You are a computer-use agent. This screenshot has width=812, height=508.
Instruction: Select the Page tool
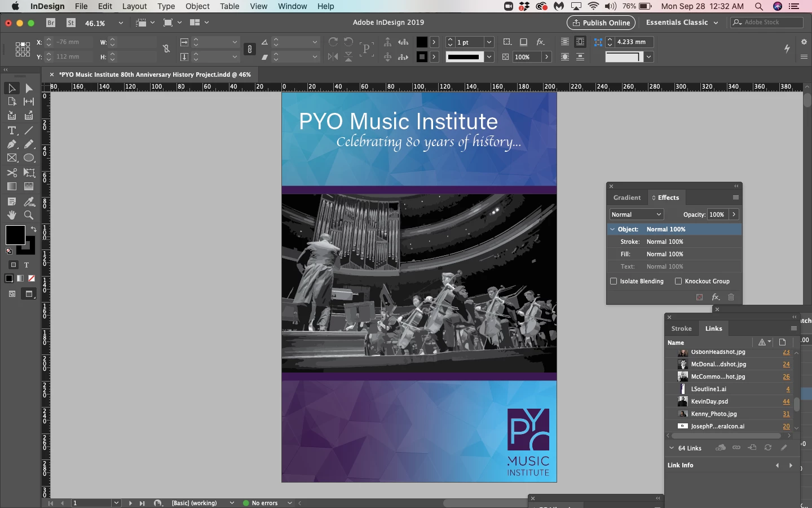11,102
